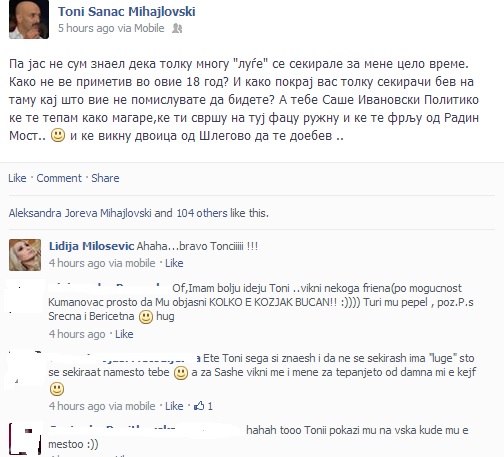The width and height of the screenshot is (504, 457).
Task: Like the main post
Action: pyautogui.click(x=17, y=178)
